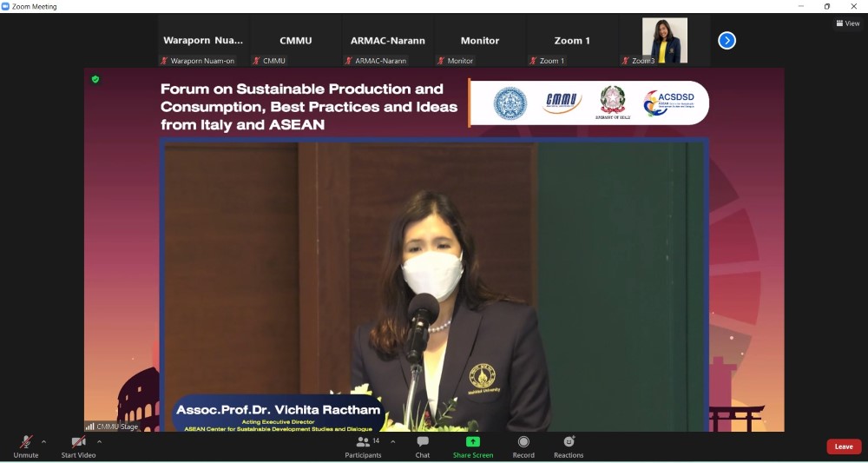The width and height of the screenshot is (868, 463).
Task: Select the Waraporn Nuam-on participant tile
Action: [x=203, y=41]
